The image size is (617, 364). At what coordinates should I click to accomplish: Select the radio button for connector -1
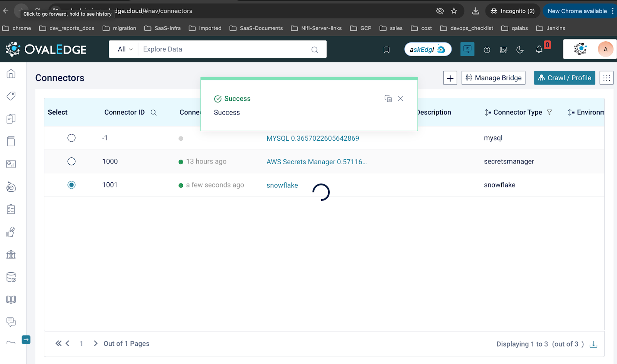[x=71, y=138]
